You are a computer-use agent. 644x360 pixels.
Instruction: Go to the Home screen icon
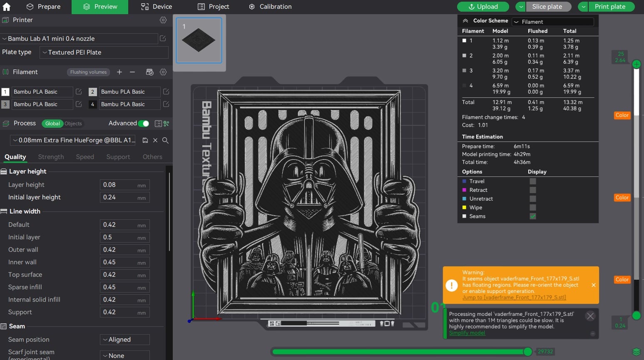point(6,7)
